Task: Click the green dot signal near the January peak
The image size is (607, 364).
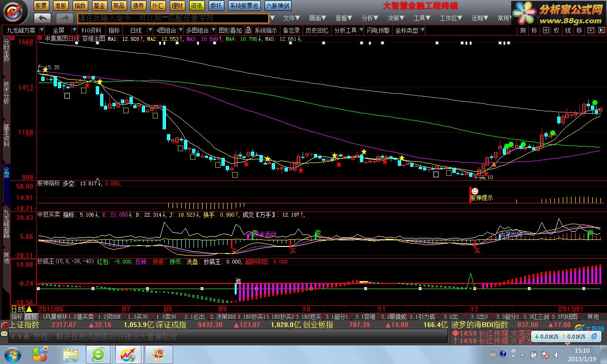Action: point(594,102)
